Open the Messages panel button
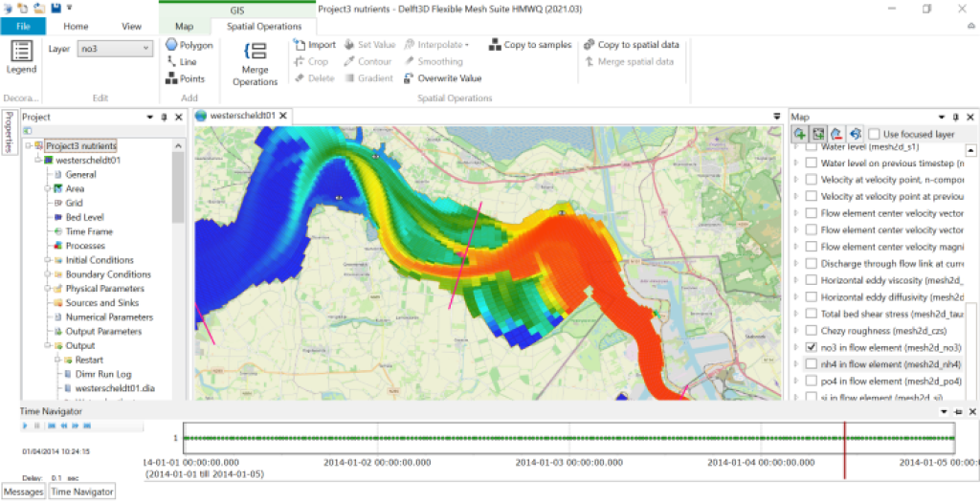Screen dimensions: 980x502 click(23, 491)
